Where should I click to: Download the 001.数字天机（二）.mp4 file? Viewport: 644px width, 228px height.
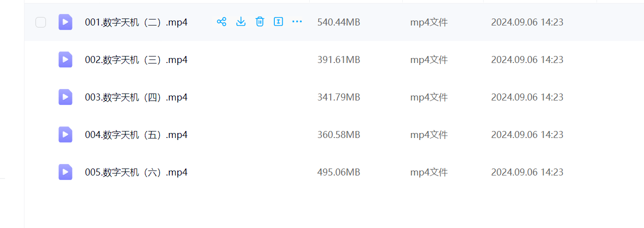[241, 21]
